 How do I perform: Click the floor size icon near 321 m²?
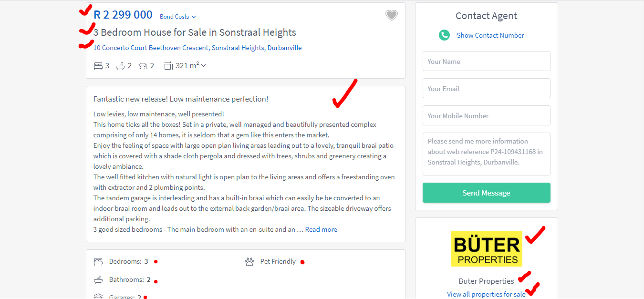[x=168, y=66]
